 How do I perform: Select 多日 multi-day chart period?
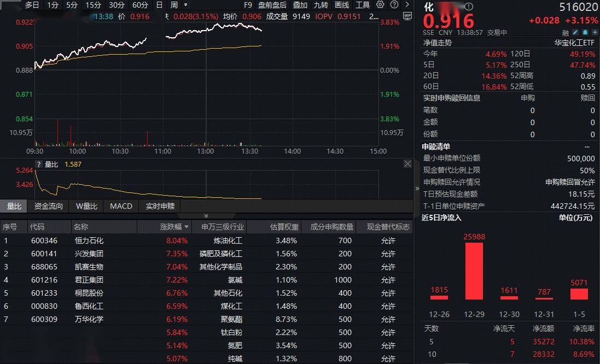pos(32,5)
